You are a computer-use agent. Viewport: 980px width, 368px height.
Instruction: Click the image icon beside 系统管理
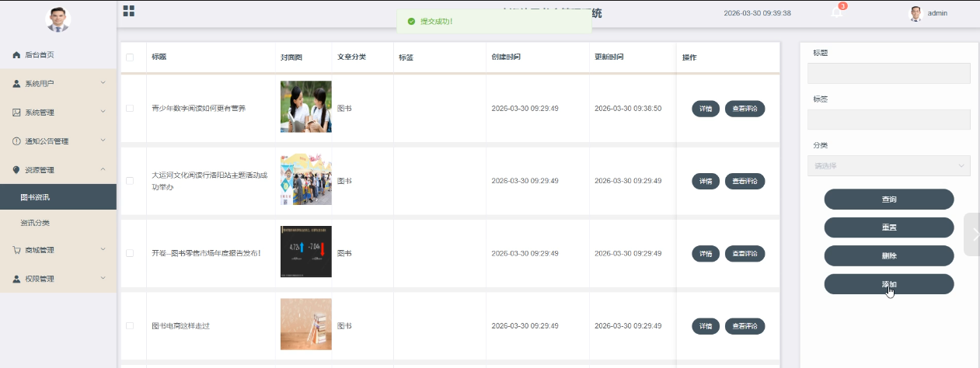click(x=16, y=113)
